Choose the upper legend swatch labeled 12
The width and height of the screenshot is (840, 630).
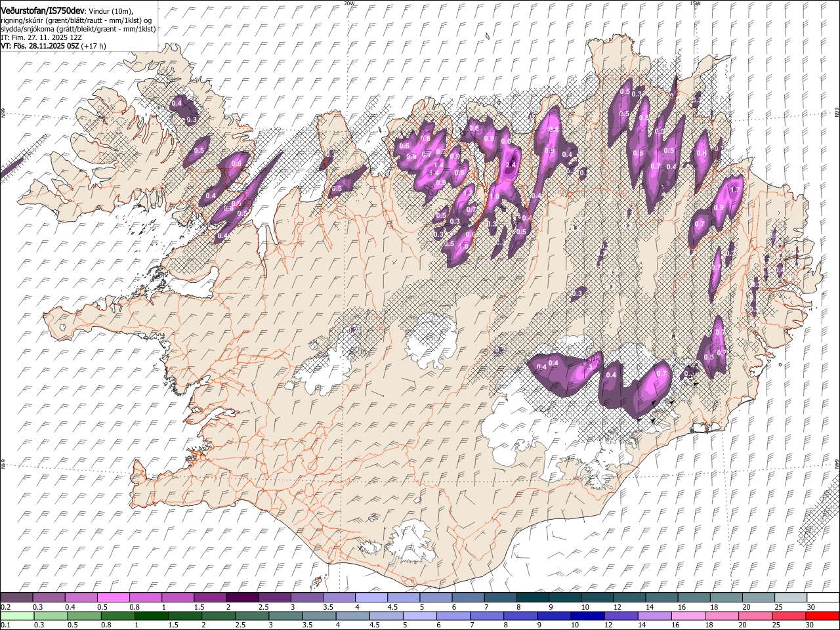(x=629, y=597)
